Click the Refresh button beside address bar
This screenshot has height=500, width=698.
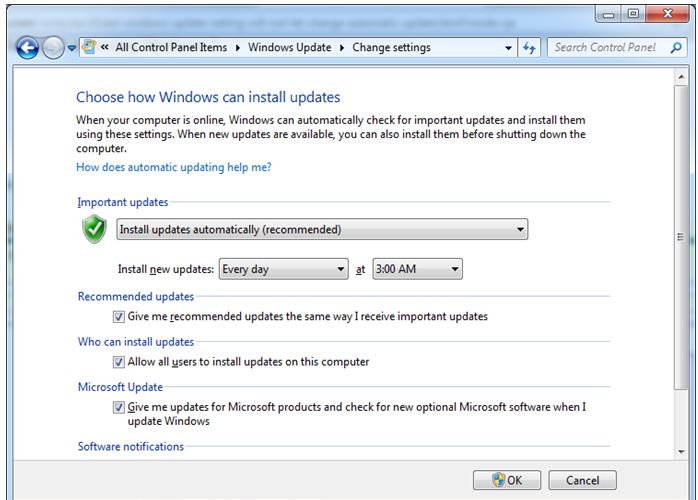coord(530,47)
